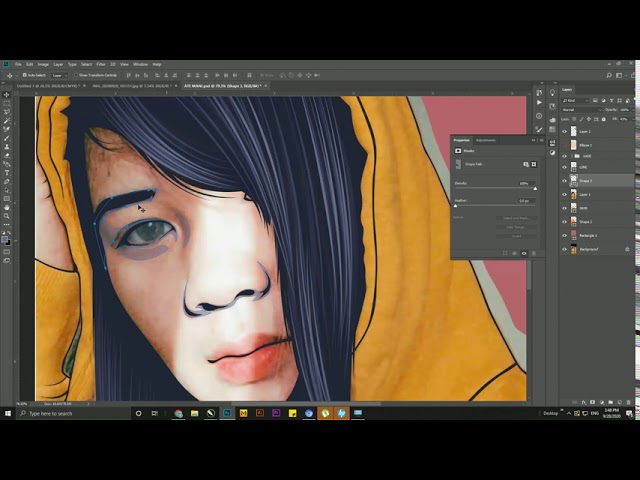The image size is (640, 480).
Task: Open the Edit Toolbar three-dots button
Action: point(7,224)
